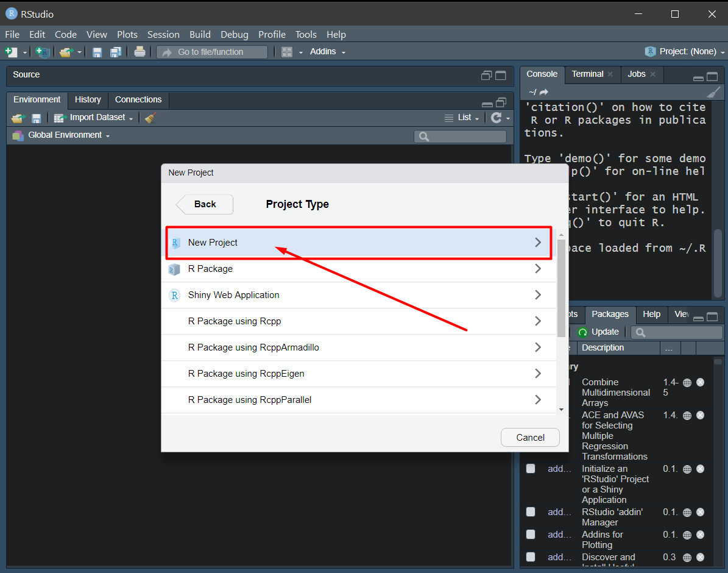Maximize the Console pane
This screenshot has height=573, width=728.
point(712,77)
